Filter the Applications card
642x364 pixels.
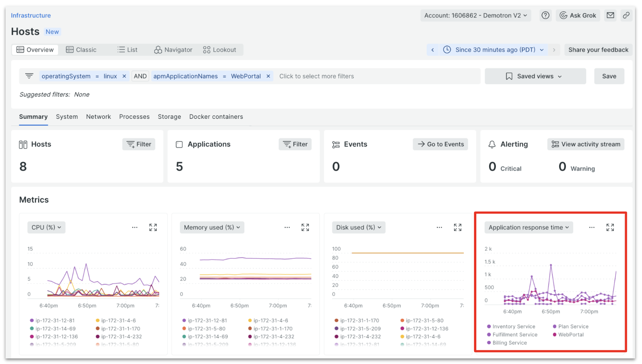[x=295, y=144]
